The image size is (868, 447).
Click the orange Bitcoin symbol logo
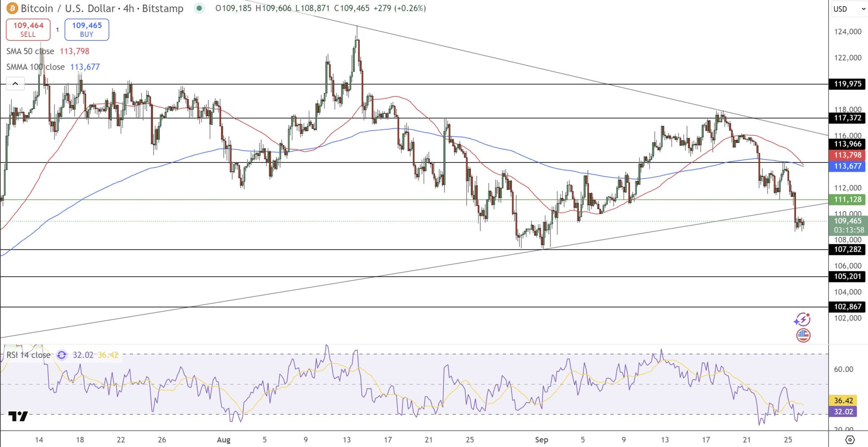click(12, 8)
